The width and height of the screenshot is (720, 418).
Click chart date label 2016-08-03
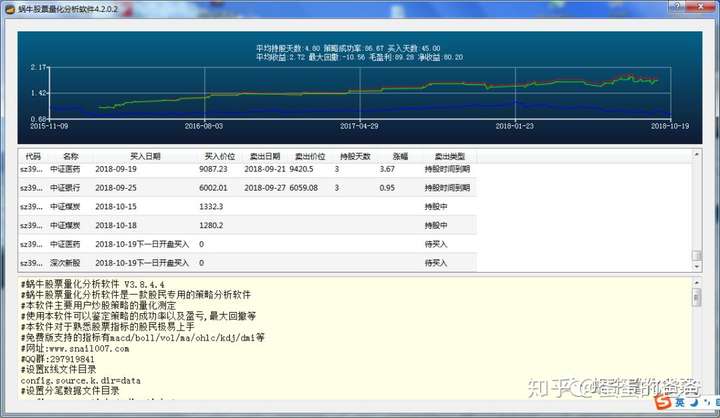(x=204, y=126)
